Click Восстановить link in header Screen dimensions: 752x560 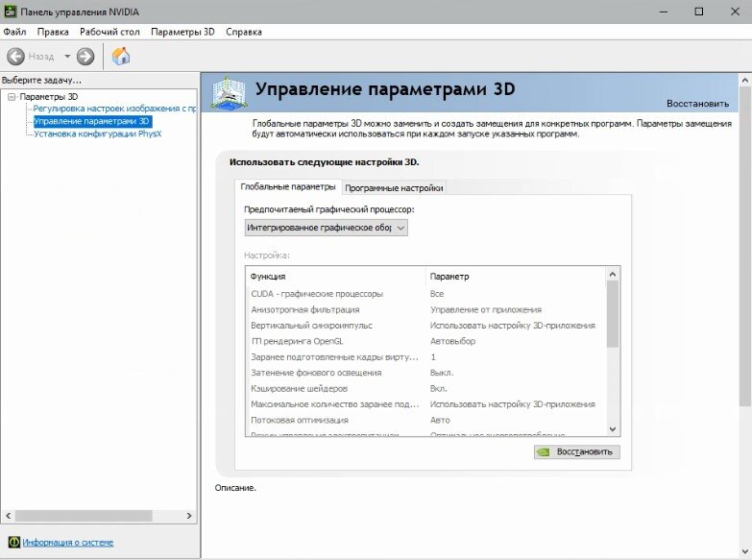tap(697, 104)
